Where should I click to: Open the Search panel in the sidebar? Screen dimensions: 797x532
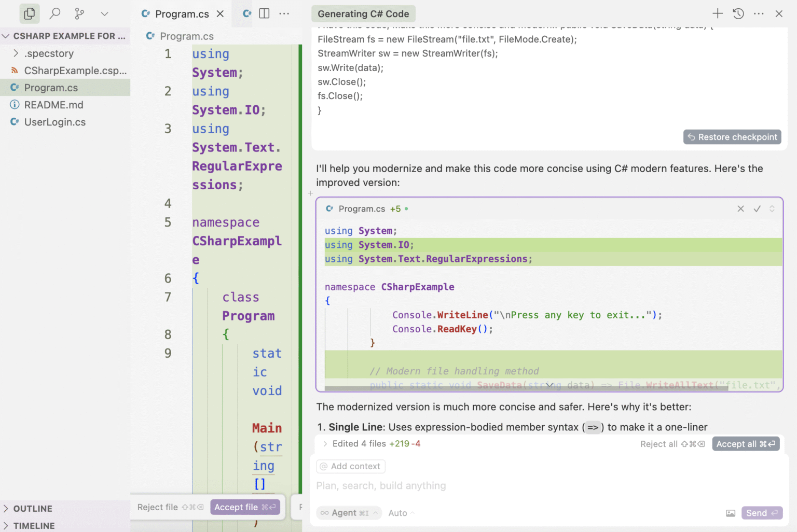click(x=54, y=13)
